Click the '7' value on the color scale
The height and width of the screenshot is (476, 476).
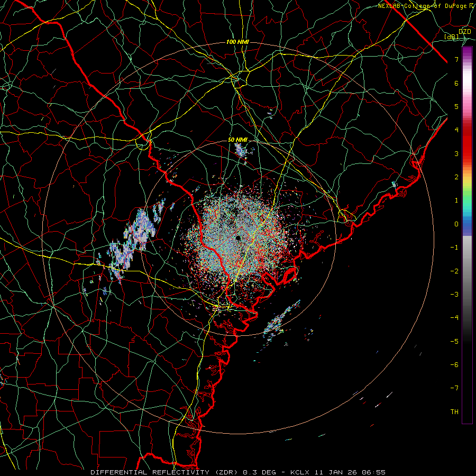[456, 59]
